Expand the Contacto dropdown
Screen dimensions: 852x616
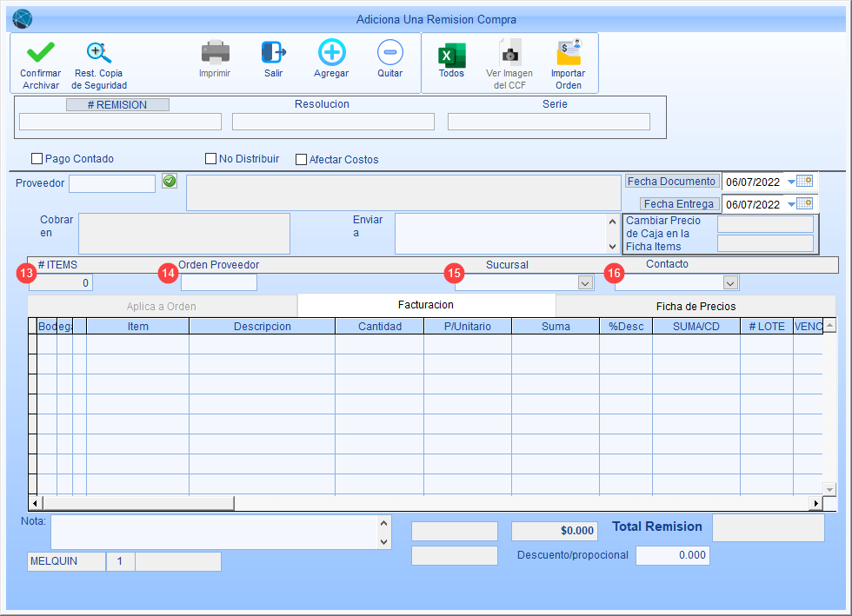(x=730, y=283)
